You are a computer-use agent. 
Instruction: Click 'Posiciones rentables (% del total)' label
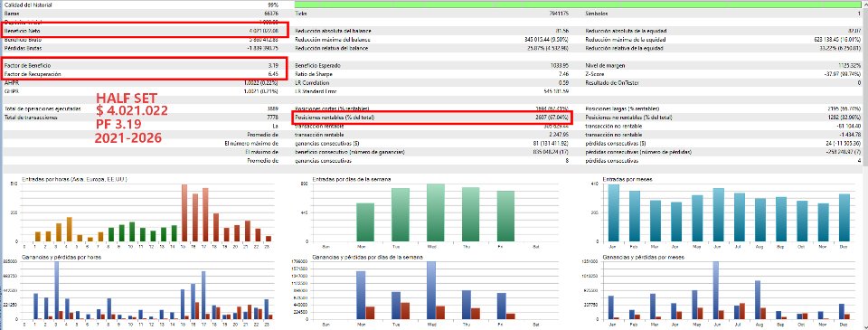tap(335, 118)
